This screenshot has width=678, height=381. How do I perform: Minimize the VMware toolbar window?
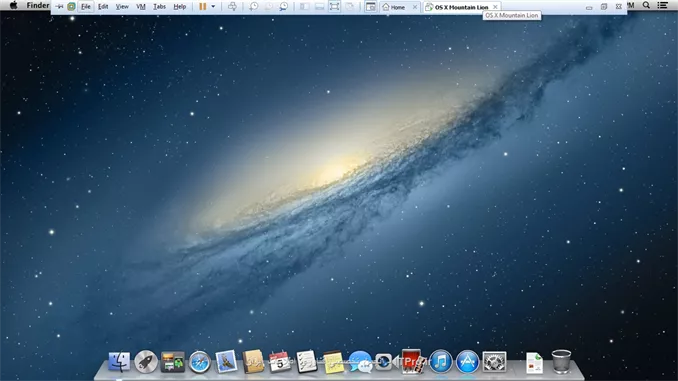pyautogui.click(x=589, y=7)
